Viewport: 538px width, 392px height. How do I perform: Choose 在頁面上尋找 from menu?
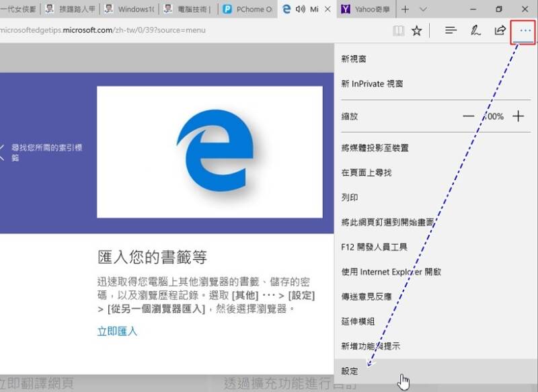435,173
